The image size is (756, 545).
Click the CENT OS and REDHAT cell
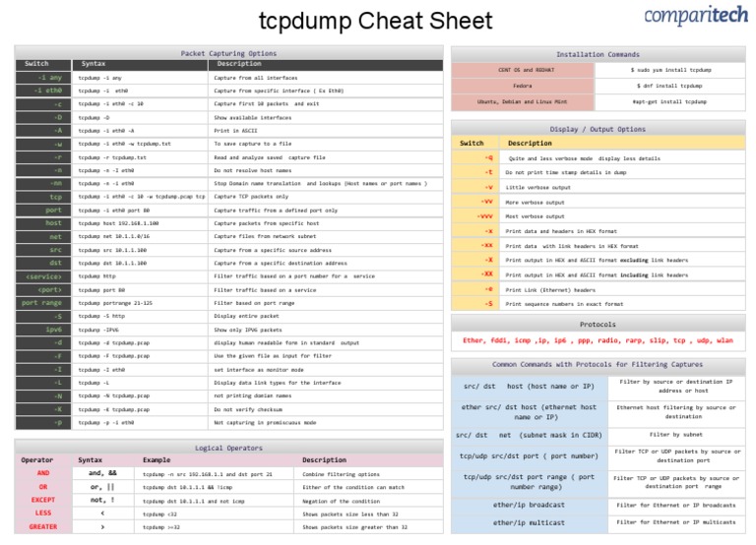(523, 70)
